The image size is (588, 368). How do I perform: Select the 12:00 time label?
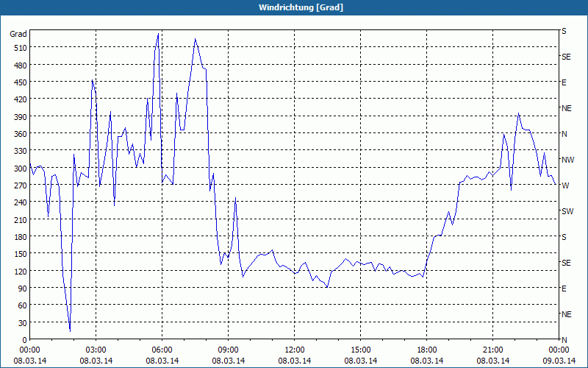tap(295, 350)
